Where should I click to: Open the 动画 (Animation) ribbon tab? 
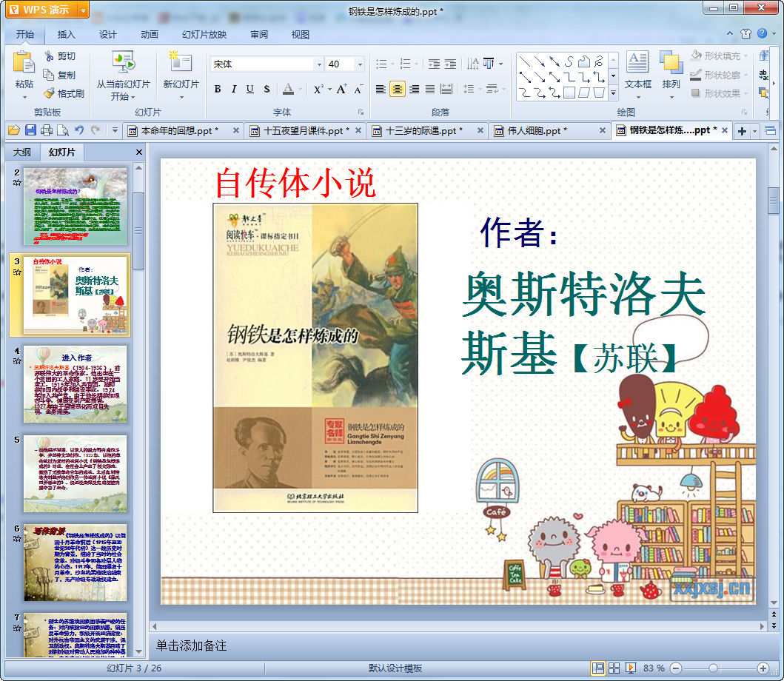point(150,35)
